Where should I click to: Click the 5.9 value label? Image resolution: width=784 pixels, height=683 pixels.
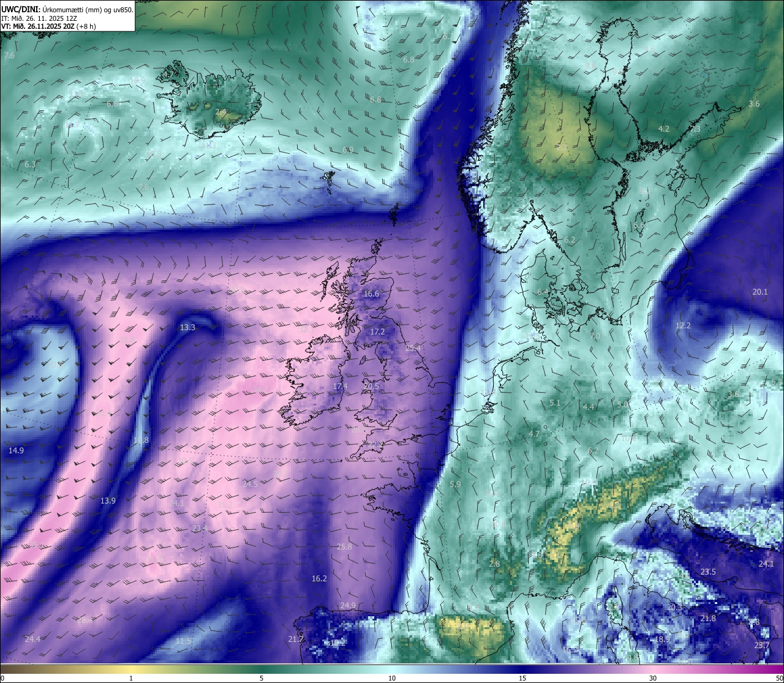(455, 484)
